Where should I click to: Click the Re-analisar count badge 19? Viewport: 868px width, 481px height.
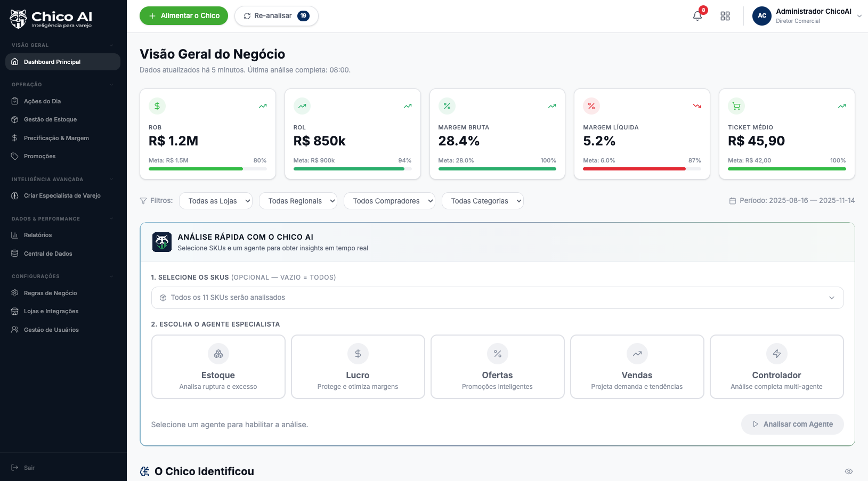(303, 16)
